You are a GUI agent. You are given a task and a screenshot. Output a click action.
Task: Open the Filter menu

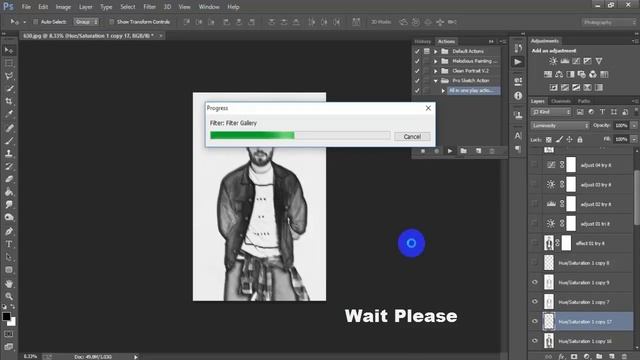click(x=149, y=7)
